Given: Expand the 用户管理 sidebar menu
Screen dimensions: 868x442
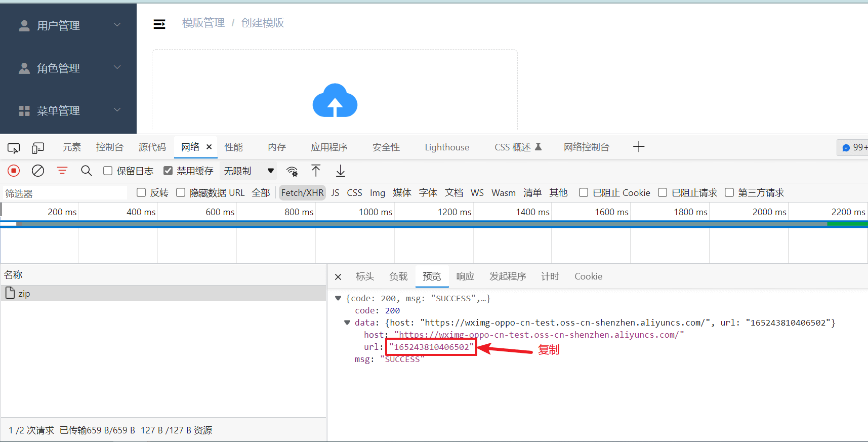Looking at the screenshot, I should 68,25.
